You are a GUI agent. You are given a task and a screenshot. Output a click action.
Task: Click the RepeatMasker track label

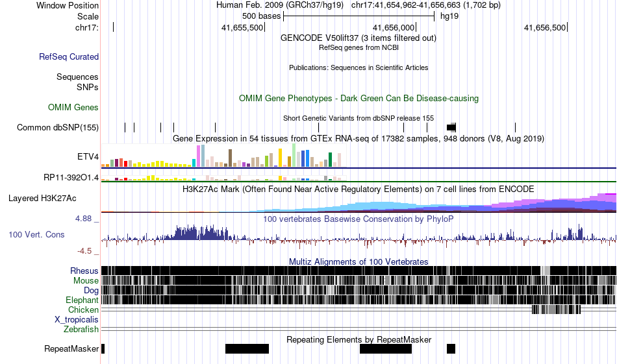[71, 348]
